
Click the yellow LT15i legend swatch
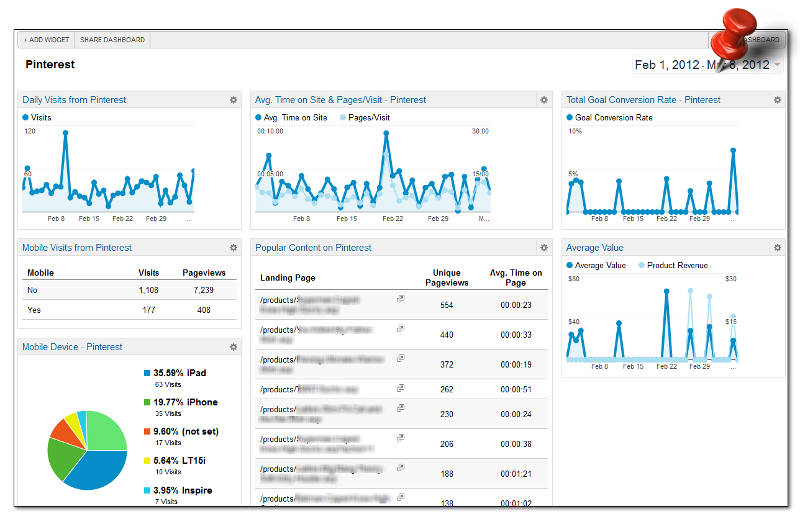(147, 461)
